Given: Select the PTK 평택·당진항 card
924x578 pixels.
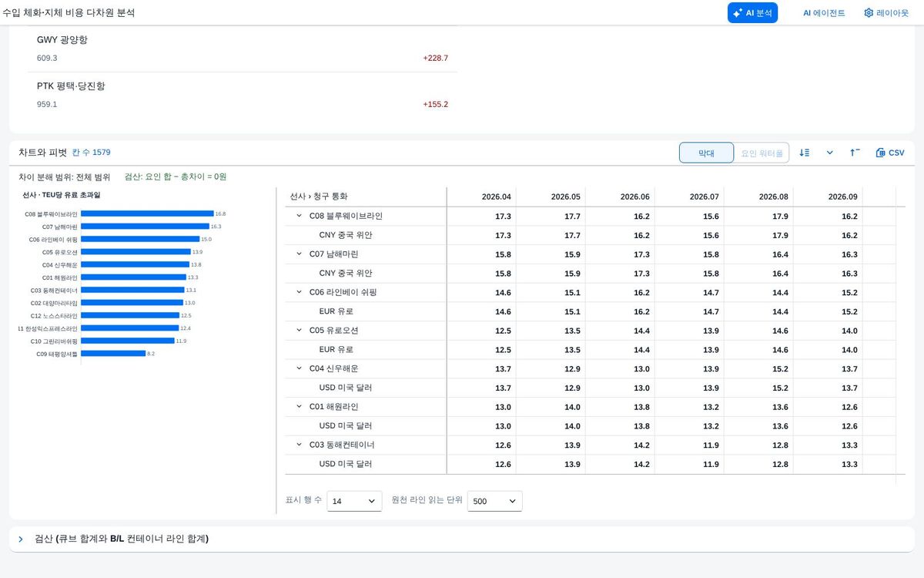Looking at the screenshot, I should (243, 95).
